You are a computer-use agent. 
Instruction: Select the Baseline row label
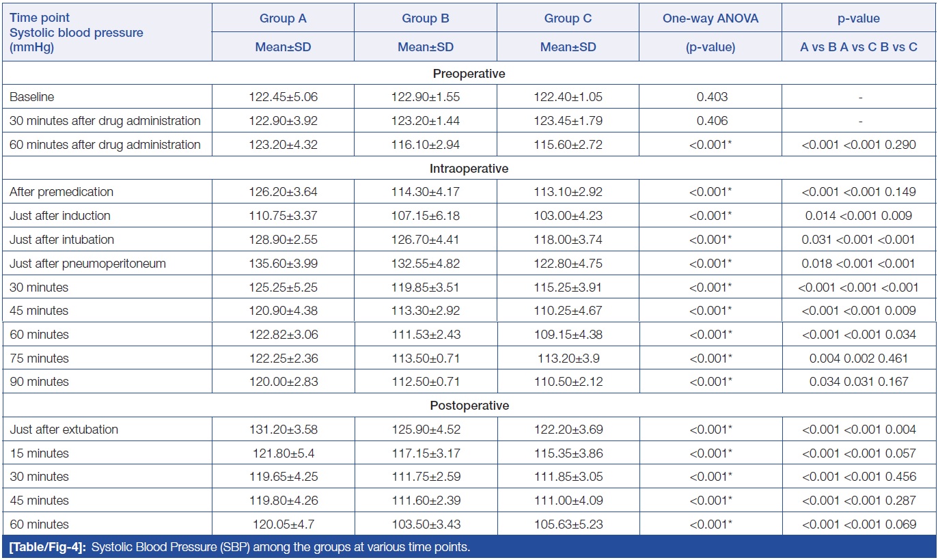[33, 97]
